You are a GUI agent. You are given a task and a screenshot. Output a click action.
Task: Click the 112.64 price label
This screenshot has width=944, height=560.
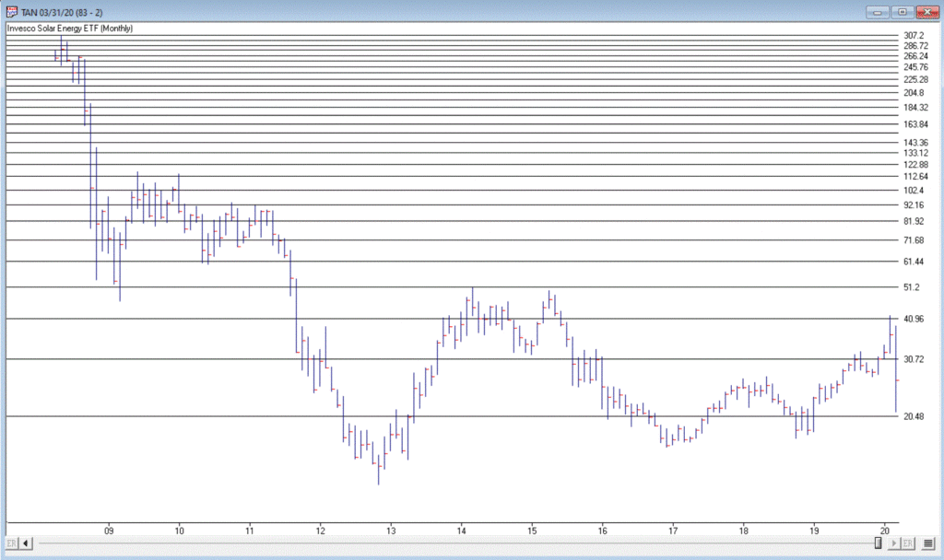pos(915,176)
